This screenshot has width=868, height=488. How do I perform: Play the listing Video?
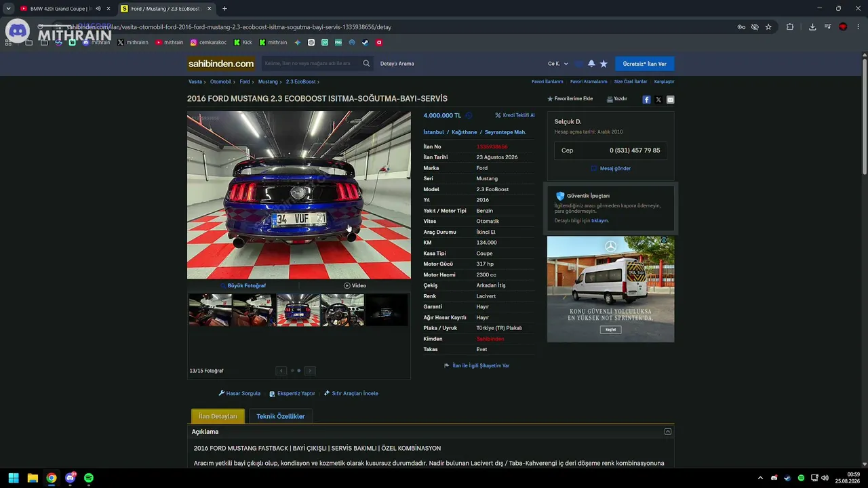click(x=355, y=285)
